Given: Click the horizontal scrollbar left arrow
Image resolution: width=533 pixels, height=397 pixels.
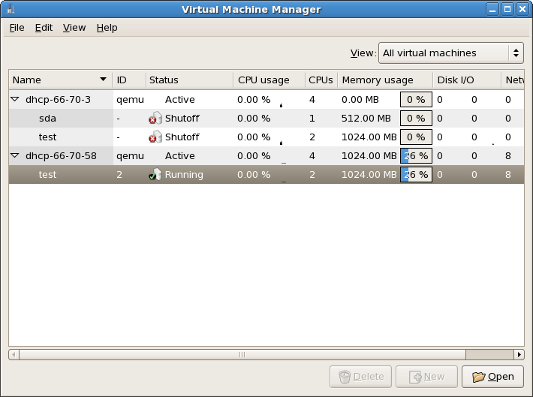Looking at the screenshot, I should (14, 355).
